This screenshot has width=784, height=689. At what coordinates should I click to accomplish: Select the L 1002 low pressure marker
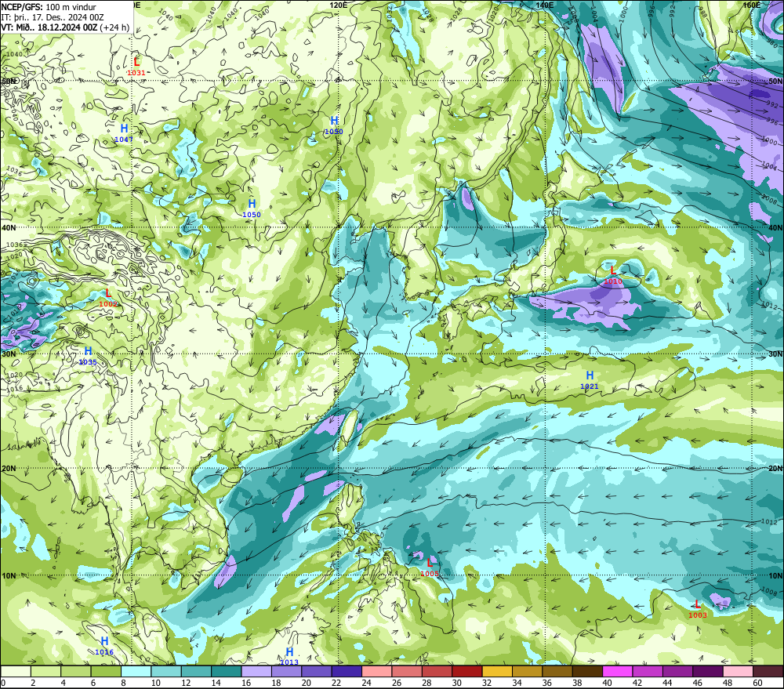click(x=108, y=298)
